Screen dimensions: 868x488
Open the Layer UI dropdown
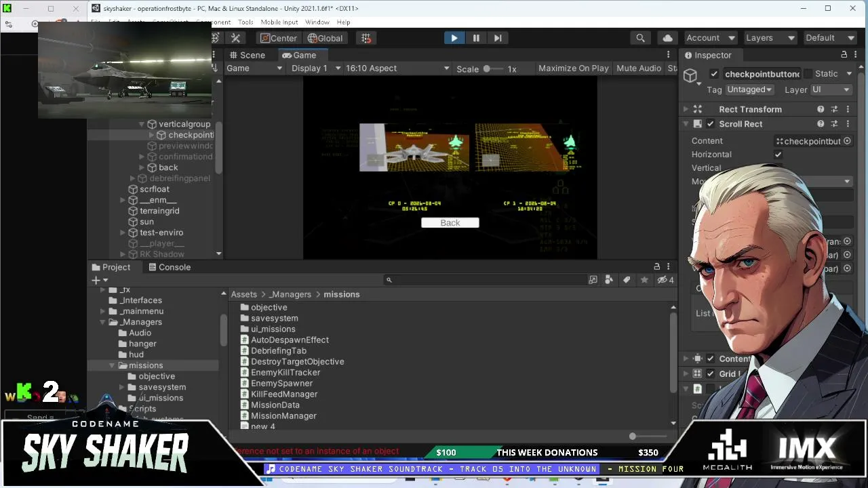tap(831, 89)
